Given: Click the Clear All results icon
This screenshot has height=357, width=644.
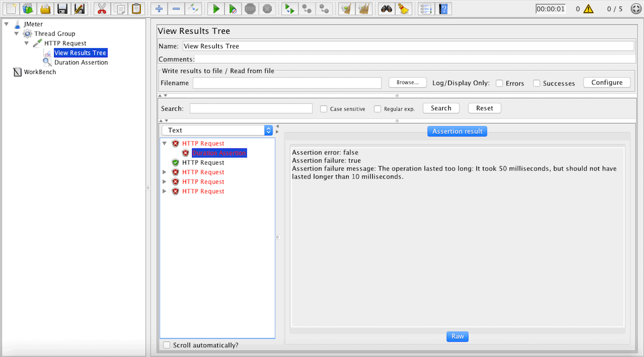Looking at the screenshot, I should click(363, 9).
